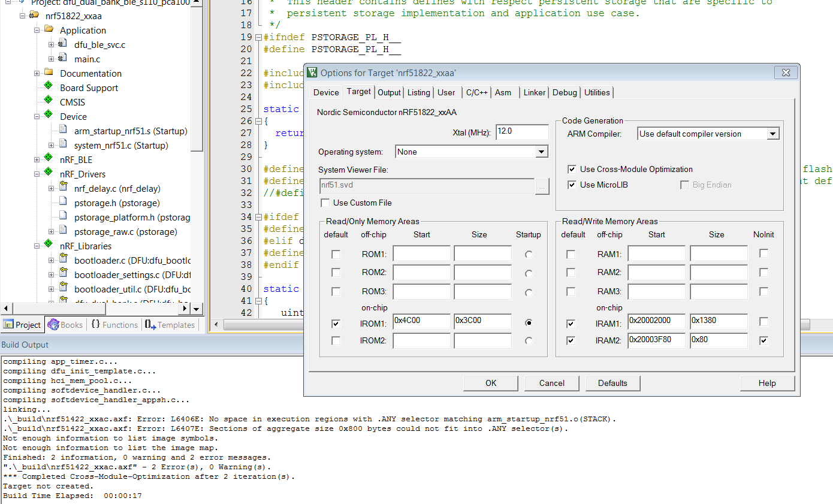
Task: Toggle Use MicroLIB checkbox
Action: [572, 185]
